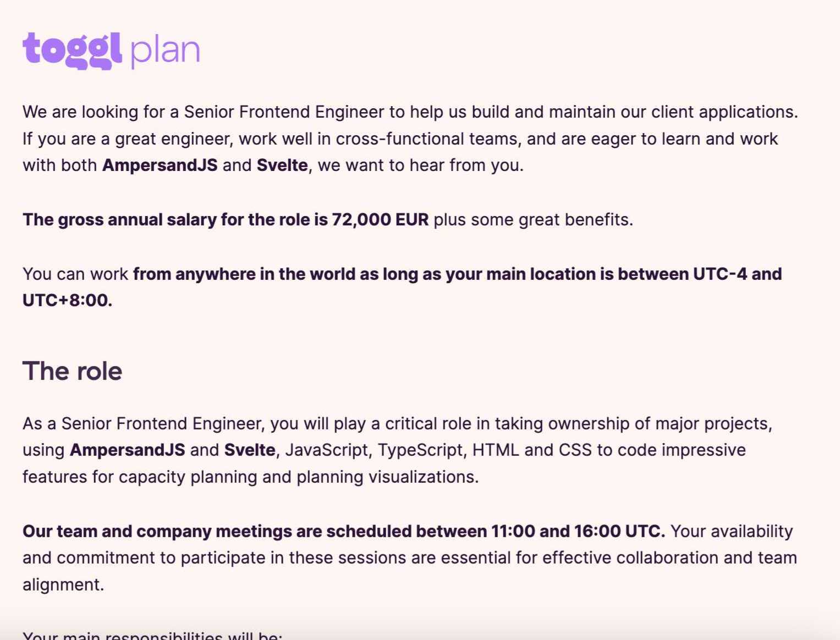
Task: Click the word "plan" in the logo
Action: 165,51
